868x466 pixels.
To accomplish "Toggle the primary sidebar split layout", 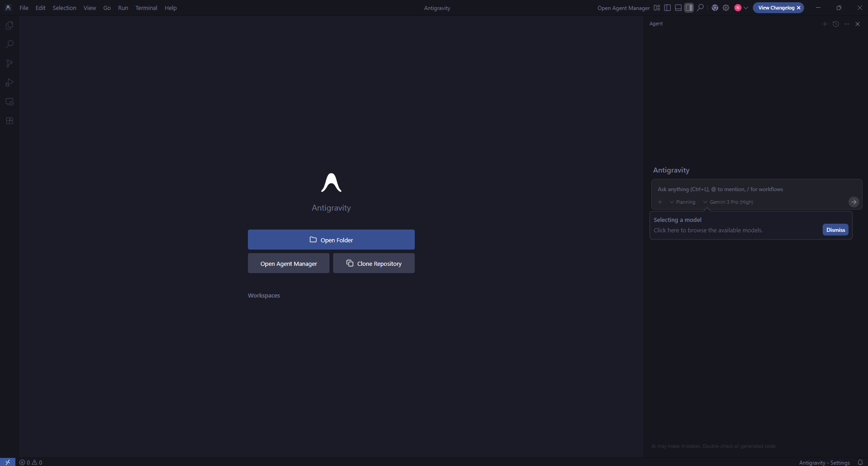I will [x=668, y=8].
